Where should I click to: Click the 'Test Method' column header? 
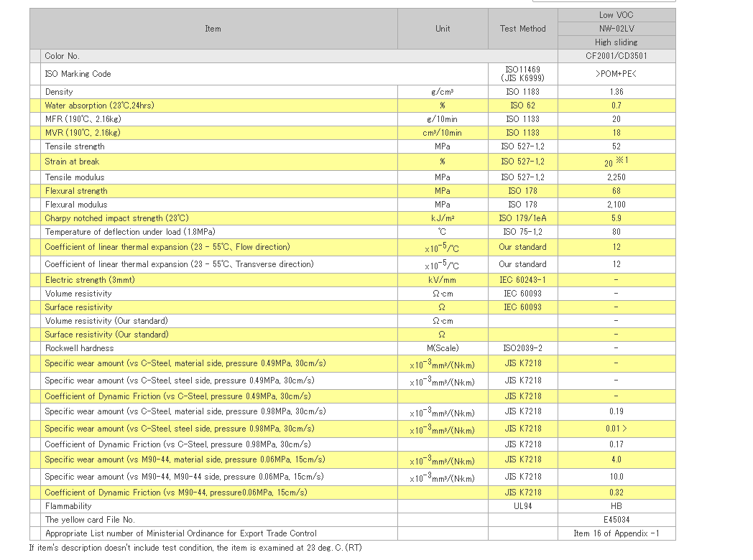coord(523,29)
